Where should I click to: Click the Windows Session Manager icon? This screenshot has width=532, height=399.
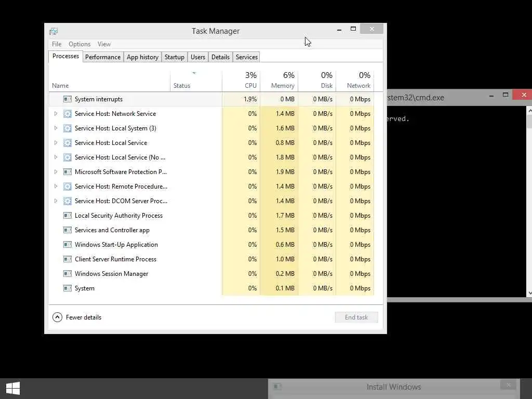tap(68, 273)
